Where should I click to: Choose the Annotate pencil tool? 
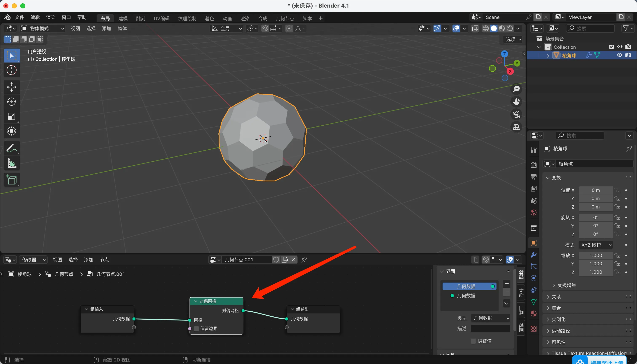pyautogui.click(x=12, y=148)
